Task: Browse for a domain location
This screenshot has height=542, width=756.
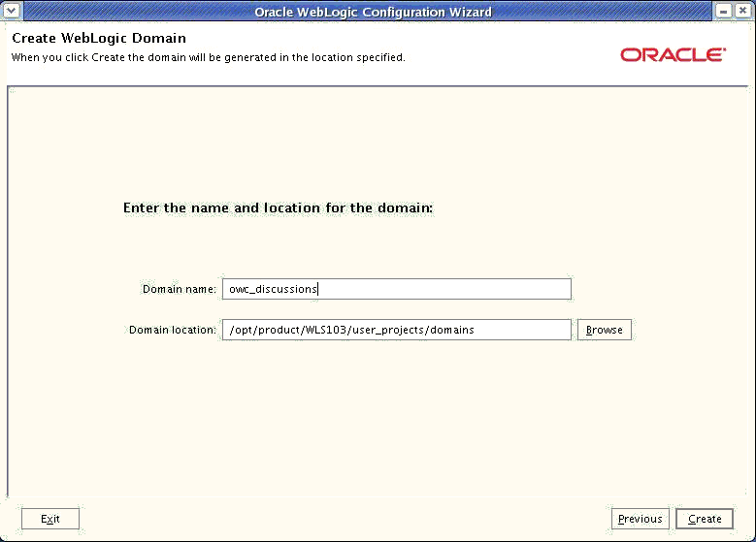Action: 605,330
